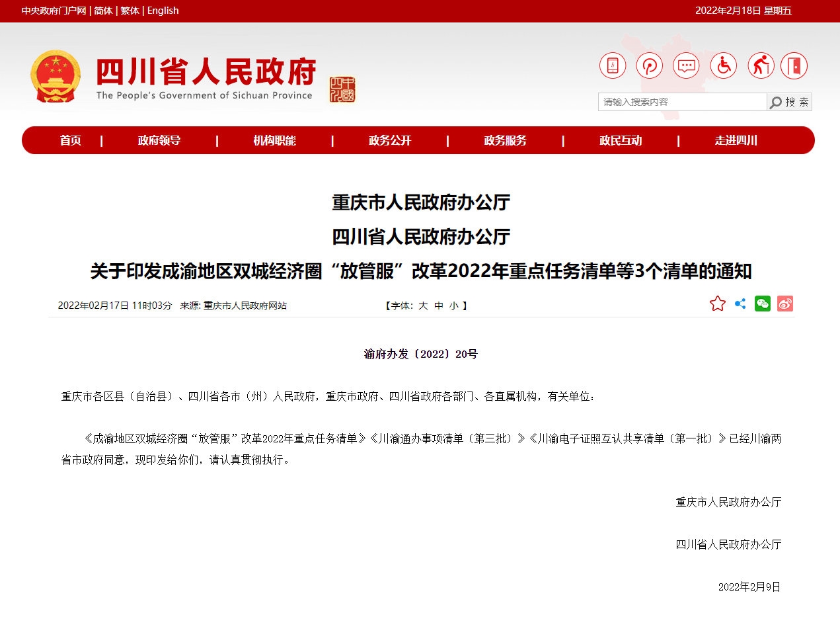Set font size to 中 (medium)
The image size is (840, 617).
439,306
